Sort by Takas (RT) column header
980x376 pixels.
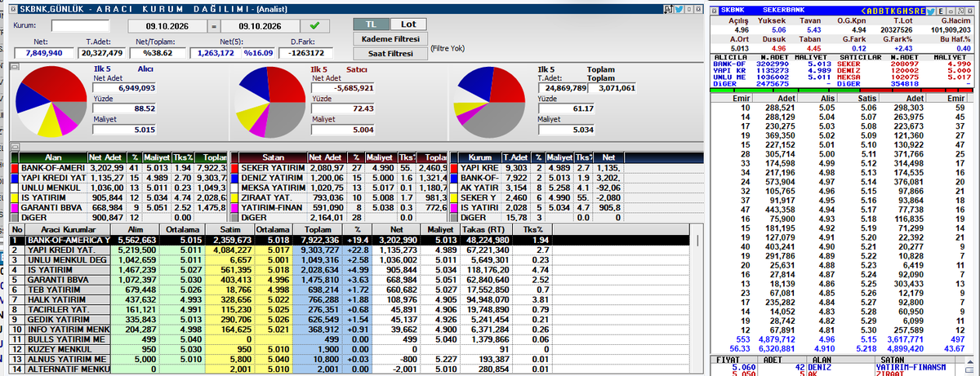click(x=484, y=229)
